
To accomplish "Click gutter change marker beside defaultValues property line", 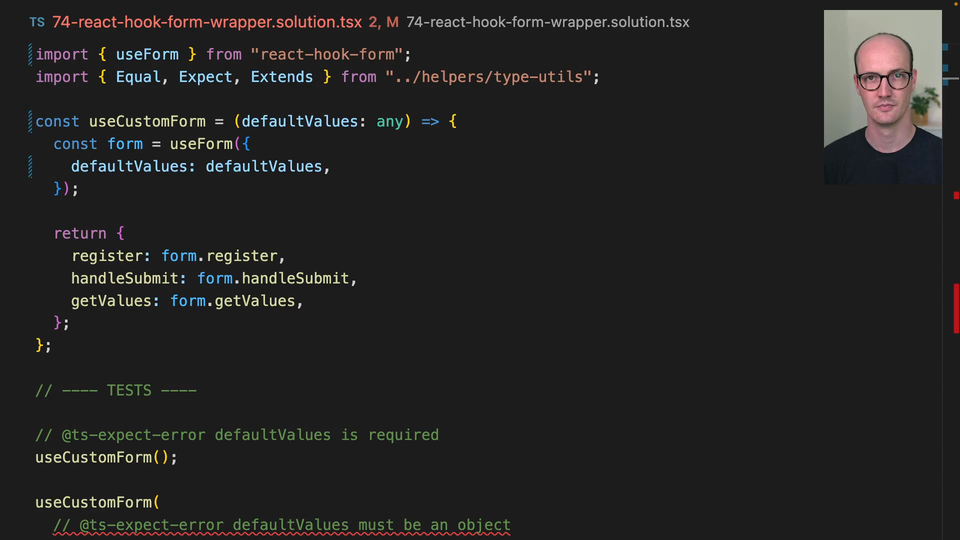I will point(32,166).
